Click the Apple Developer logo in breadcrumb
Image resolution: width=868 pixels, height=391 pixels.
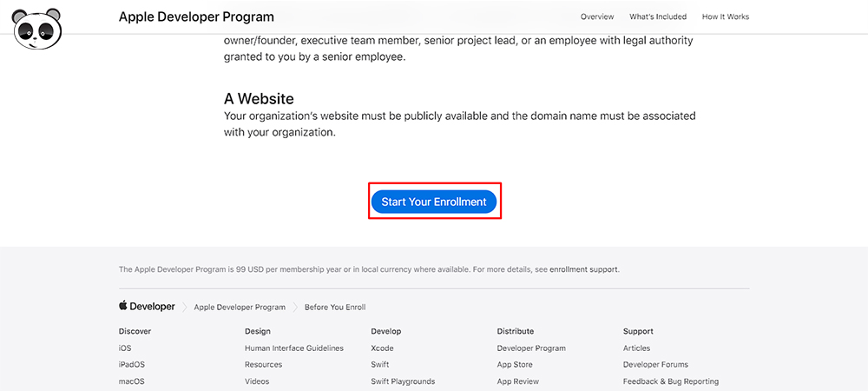(147, 306)
